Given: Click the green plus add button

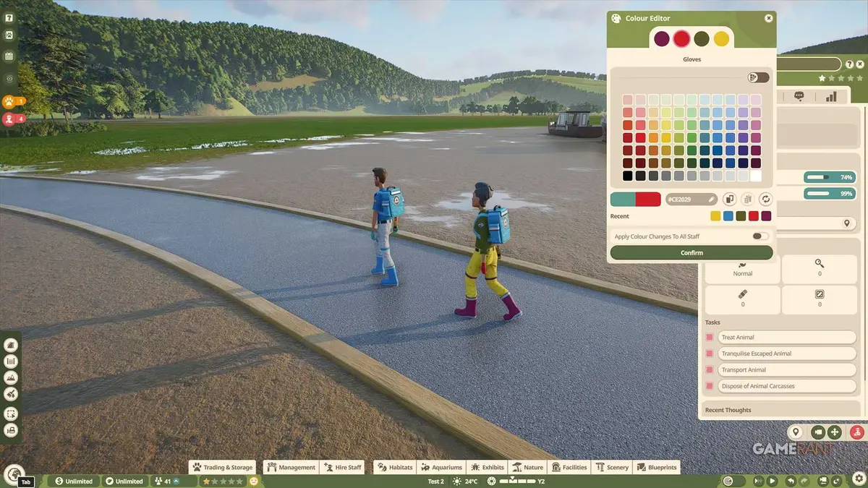Looking at the screenshot, I should [x=835, y=432].
